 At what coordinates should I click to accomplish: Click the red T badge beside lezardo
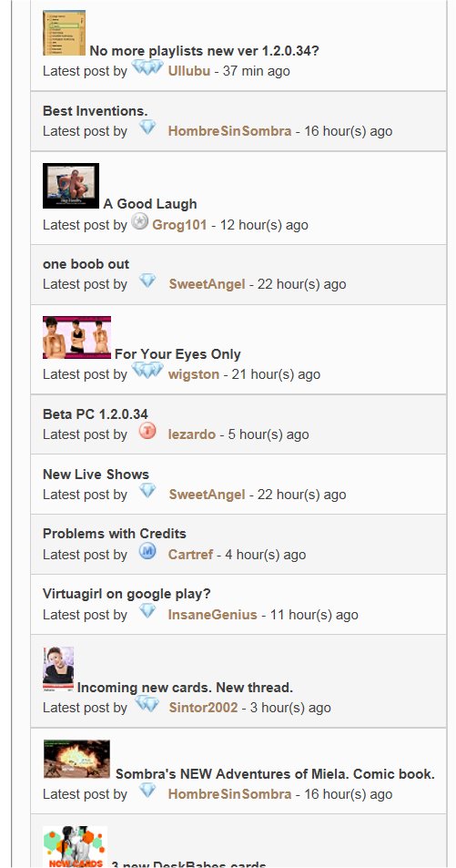point(147,431)
